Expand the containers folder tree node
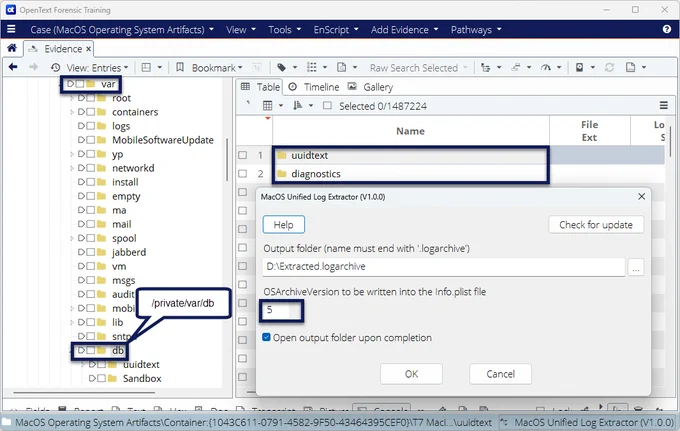Viewport: 680px width, 431px height. (72, 112)
